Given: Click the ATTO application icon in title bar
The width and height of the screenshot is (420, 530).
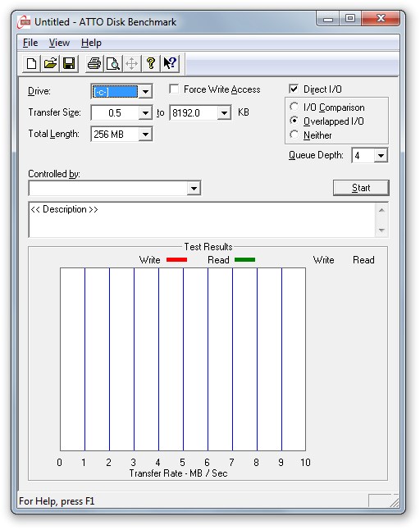Looking at the screenshot, I should [x=24, y=22].
